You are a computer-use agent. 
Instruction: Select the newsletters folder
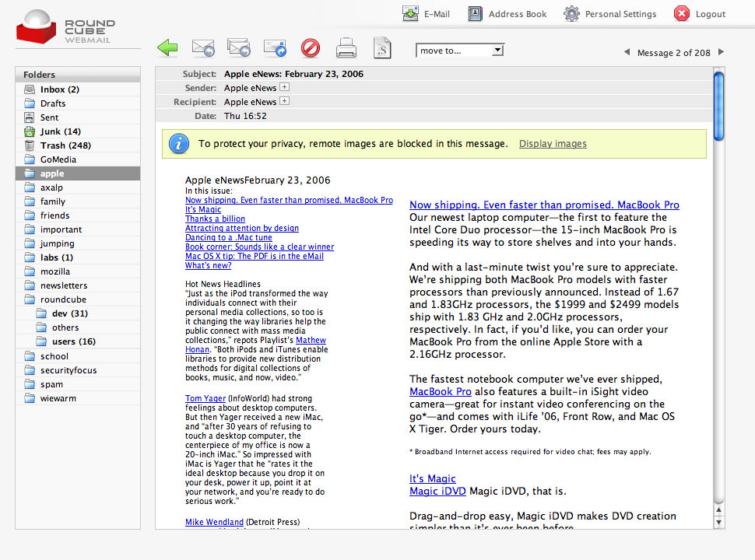click(78, 285)
